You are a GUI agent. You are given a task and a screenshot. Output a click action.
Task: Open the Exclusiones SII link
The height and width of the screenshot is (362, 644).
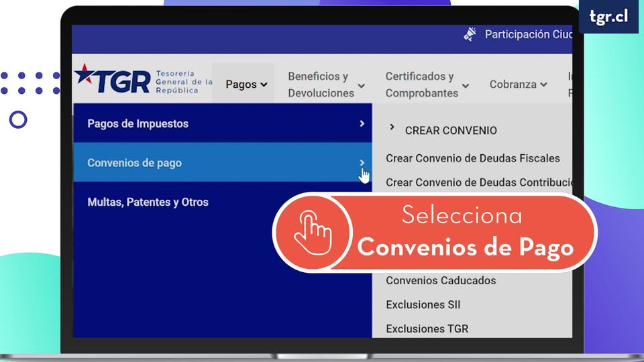pyautogui.click(x=423, y=304)
